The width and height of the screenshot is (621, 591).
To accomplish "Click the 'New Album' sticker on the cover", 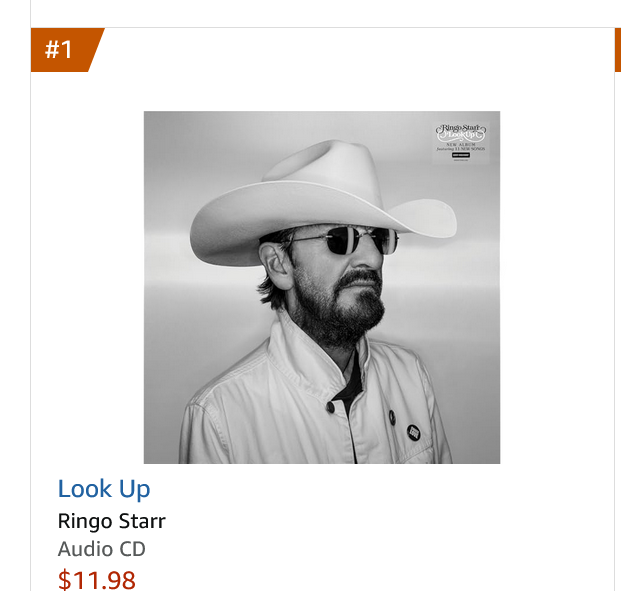I will click(459, 142).
